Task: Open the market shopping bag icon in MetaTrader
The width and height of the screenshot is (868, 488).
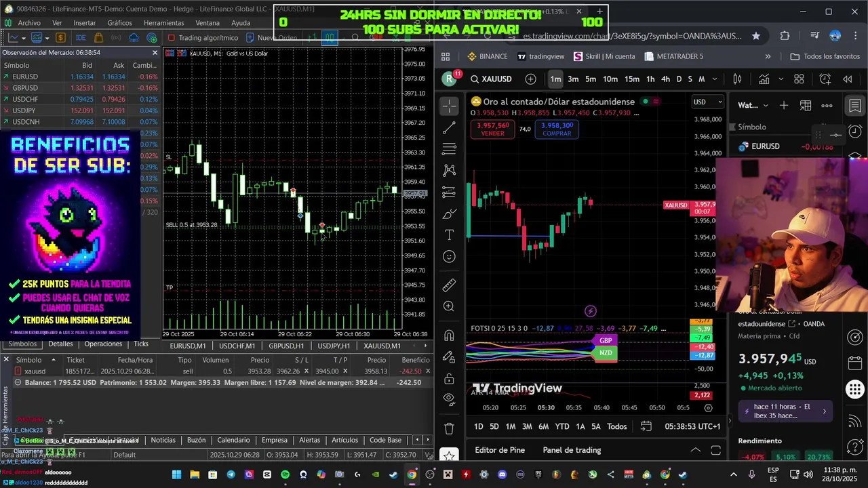Action: coord(99,38)
